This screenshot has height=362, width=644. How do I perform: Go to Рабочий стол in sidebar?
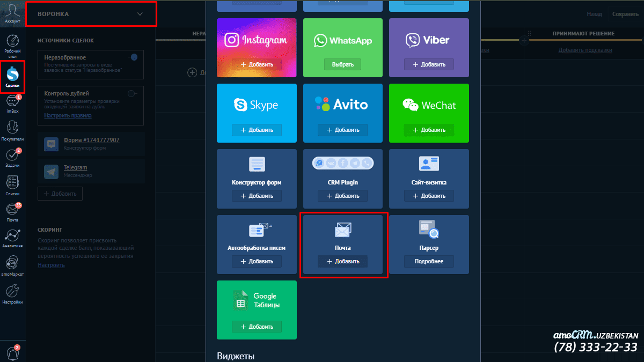[x=12, y=46]
